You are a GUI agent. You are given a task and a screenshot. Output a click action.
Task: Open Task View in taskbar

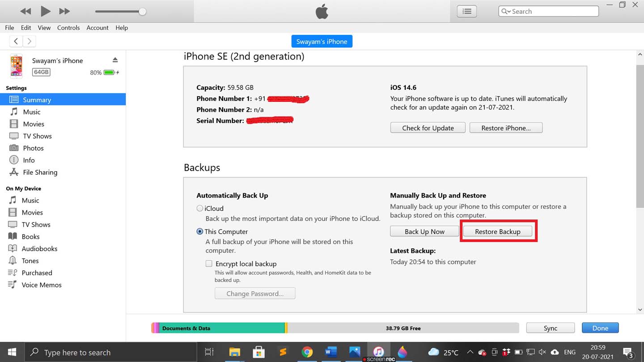point(209,352)
